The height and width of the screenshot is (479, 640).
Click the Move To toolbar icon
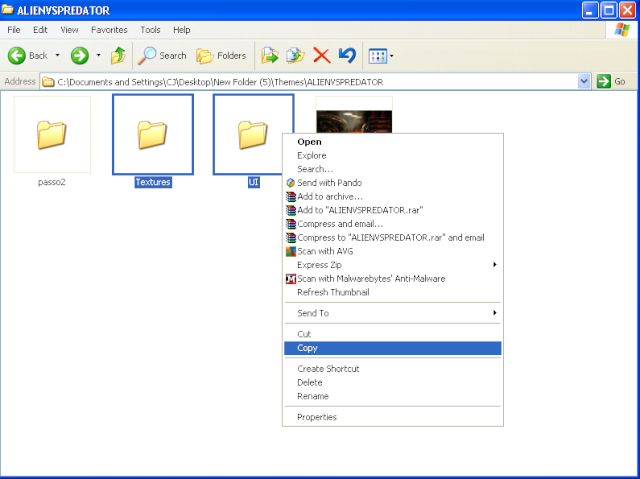[x=270, y=55]
